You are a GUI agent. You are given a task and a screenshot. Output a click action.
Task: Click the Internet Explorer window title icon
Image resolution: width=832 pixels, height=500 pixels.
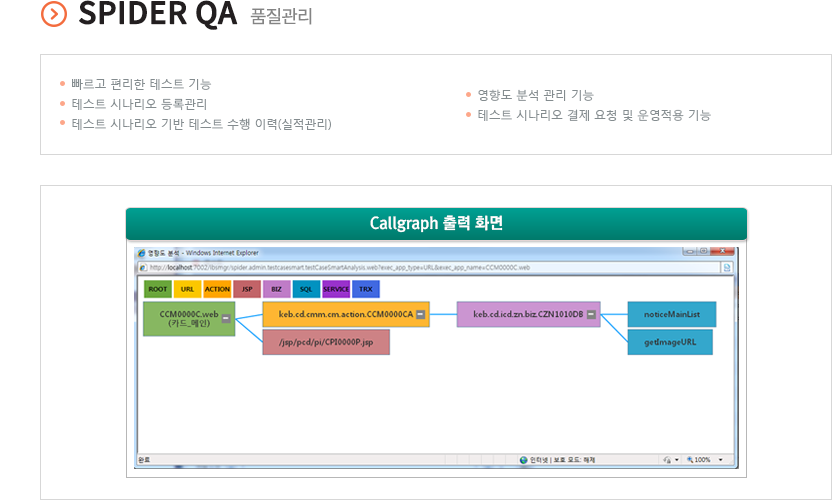142,253
